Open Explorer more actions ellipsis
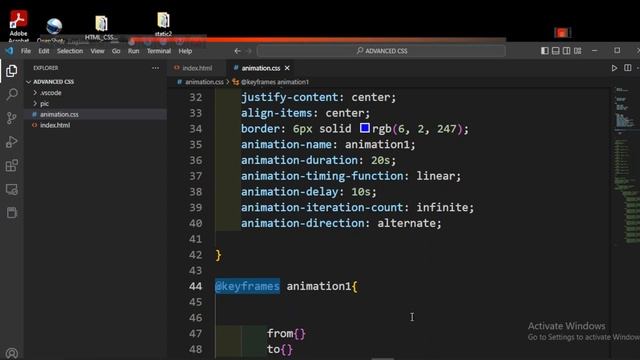 click(156, 68)
